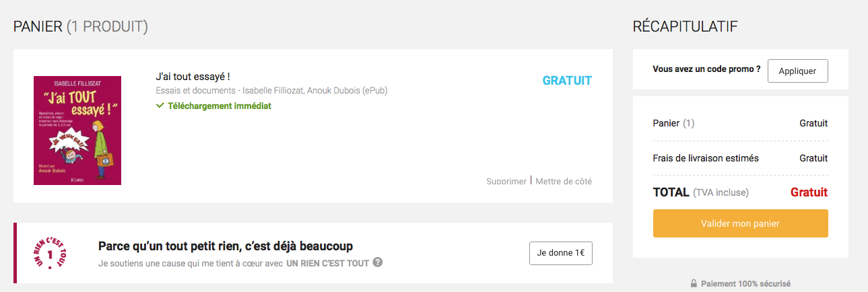Screen dimensions: 868x292
Task: Remove the item with Supprimer
Action: coord(506,182)
